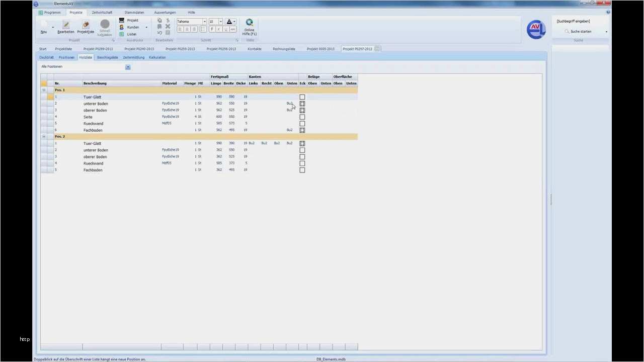Click the undo icon in the Bearbeiten group
This screenshot has height=362, width=644.
[159, 32]
